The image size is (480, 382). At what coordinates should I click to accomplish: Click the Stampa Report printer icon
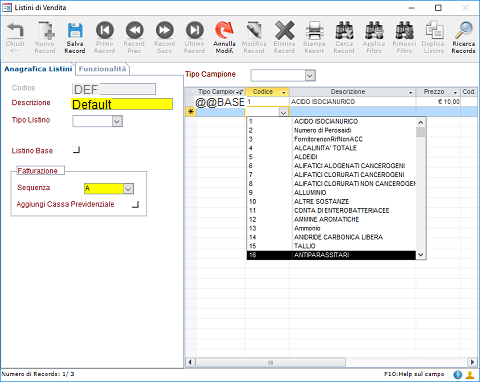314,30
